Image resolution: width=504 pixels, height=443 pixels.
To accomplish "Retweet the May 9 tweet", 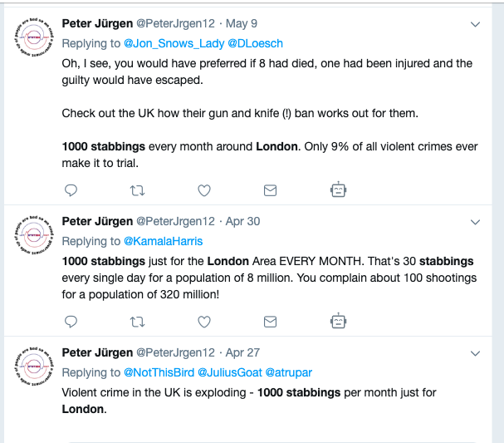I will click(138, 190).
